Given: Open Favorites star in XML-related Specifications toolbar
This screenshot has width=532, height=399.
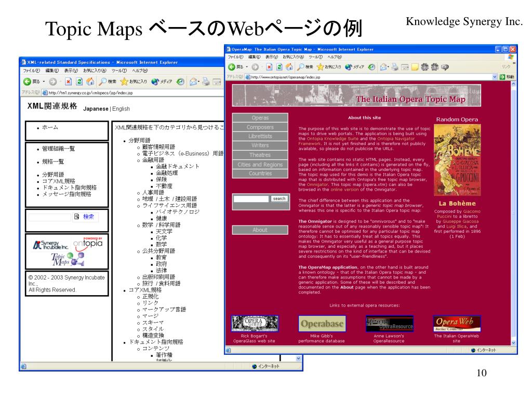Looking at the screenshot, I should tap(134, 82).
